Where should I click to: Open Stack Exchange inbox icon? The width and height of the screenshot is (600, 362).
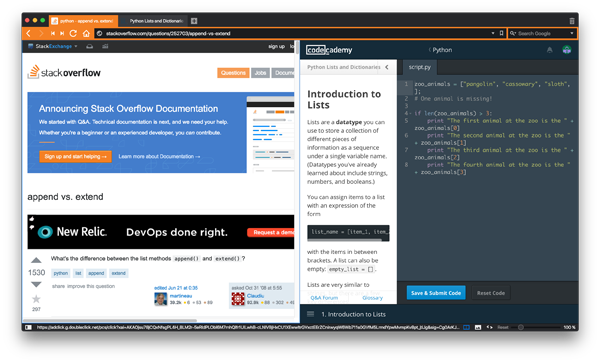pyautogui.click(x=90, y=46)
